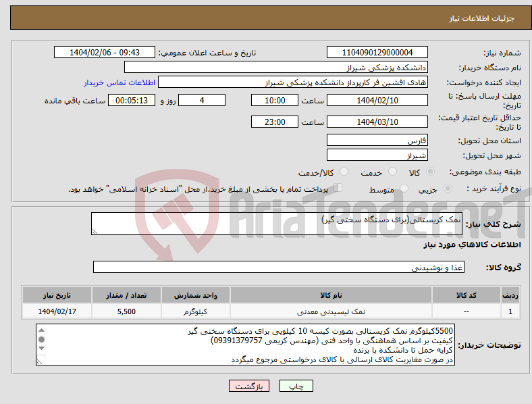Click the چاپ print button
Viewport: 532px width, 404px height.
click(x=296, y=386)
